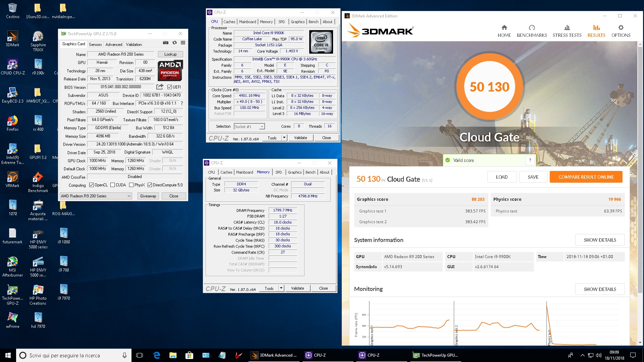Open Tools dropdown arrow in CPU-Z Memory window
This screenshot has width=644, height=362.
281,288
